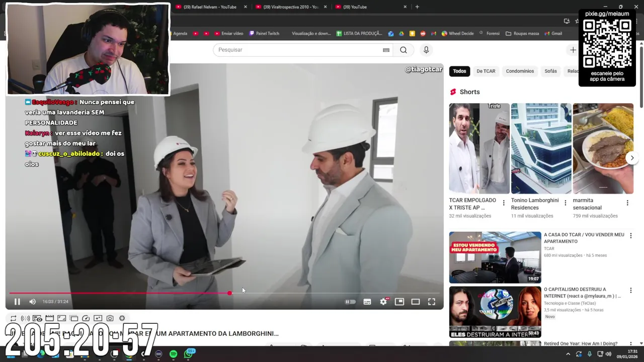Click the plus Create button
This screenshot has height=362, width=644.
coord(573,50)
